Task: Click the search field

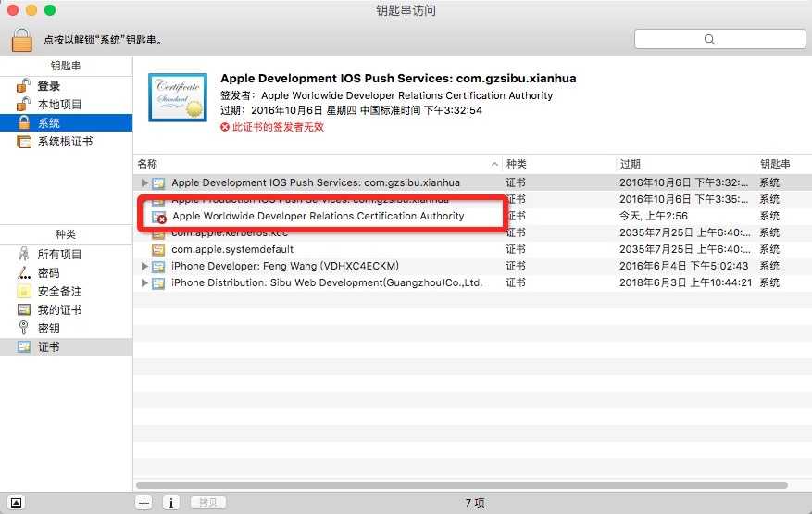Action: (719, 40)
